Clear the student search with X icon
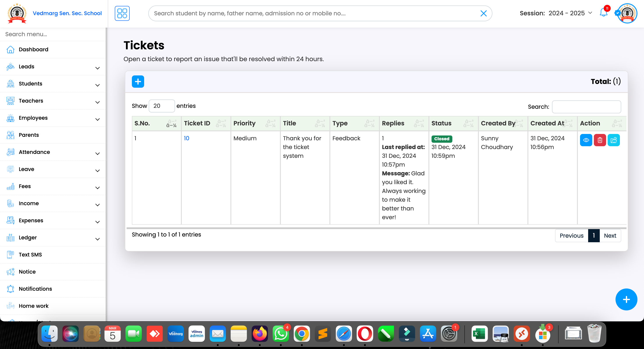The height and width of the screenshot is (349, 644). [483, 13]
